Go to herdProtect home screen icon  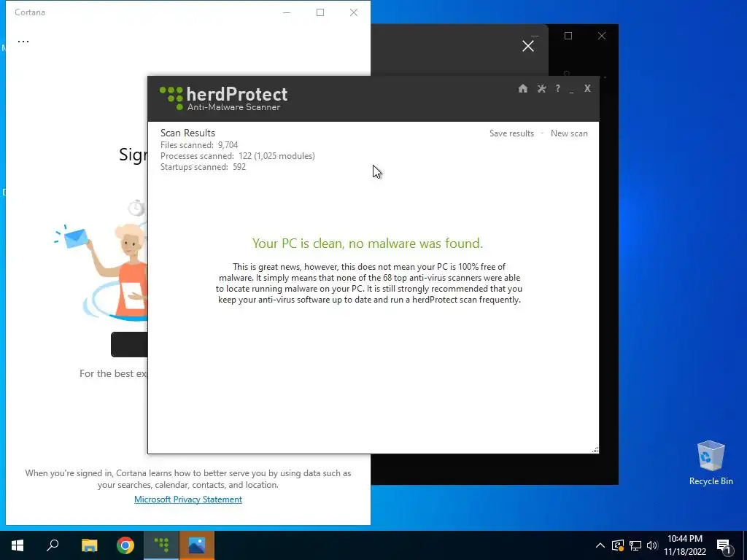[522, 88]
